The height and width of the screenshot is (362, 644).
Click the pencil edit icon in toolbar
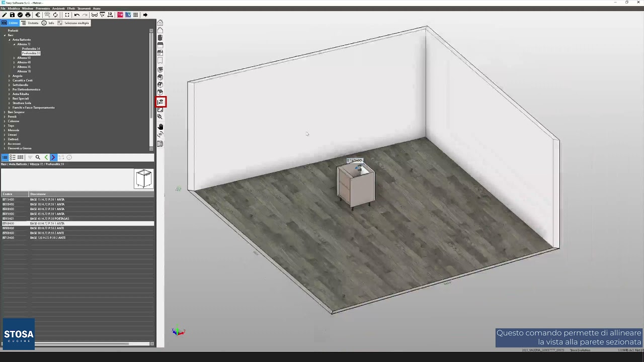click(x=5, y=15)
